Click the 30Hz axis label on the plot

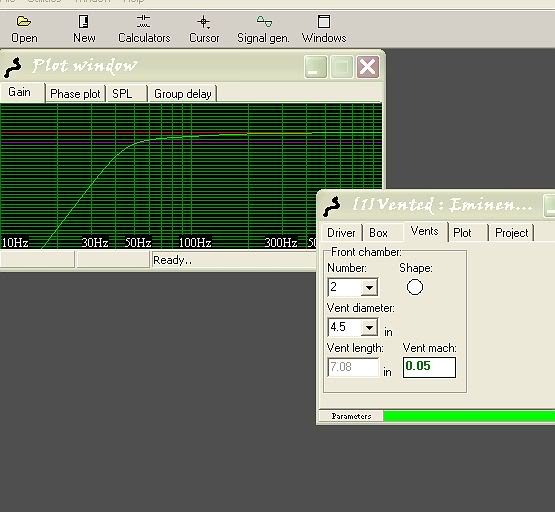point(95,243)
